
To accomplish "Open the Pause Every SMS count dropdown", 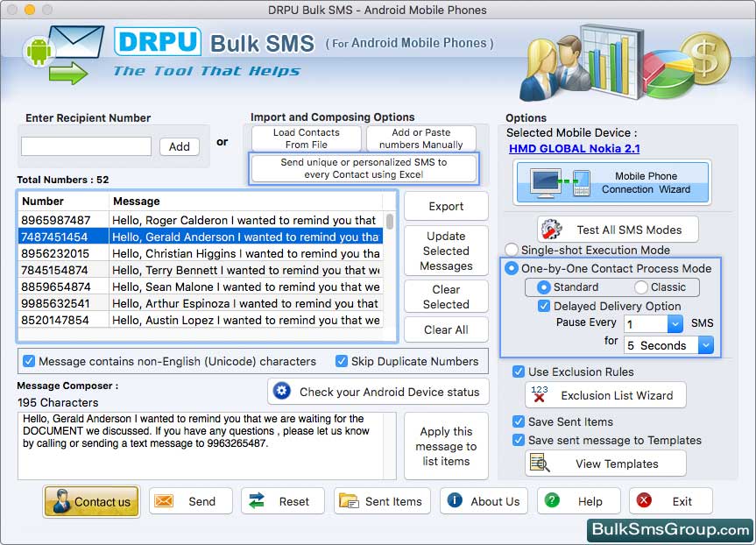I will pos(675,323).
